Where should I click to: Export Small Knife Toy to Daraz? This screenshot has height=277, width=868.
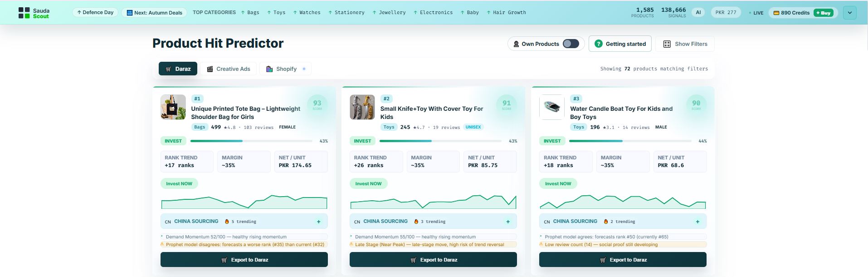(x=433, y=260)
